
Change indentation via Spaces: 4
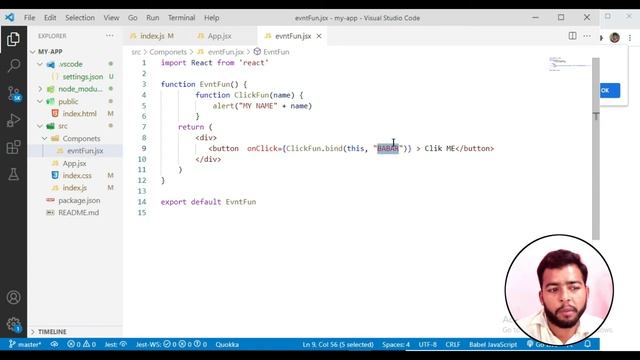396,344
